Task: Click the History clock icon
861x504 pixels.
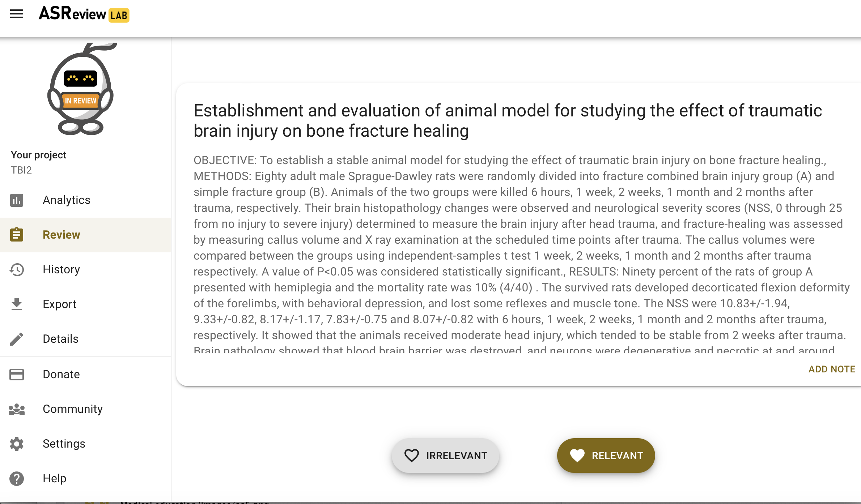Action: 17,269
